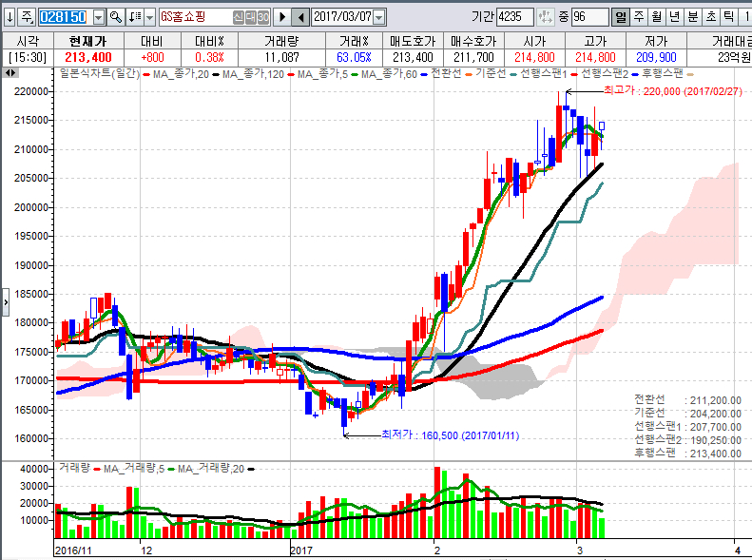Viewport: 752px width, 560px height.
Task: Click the down-arrow icon at toolbar start
Action: 8,17
